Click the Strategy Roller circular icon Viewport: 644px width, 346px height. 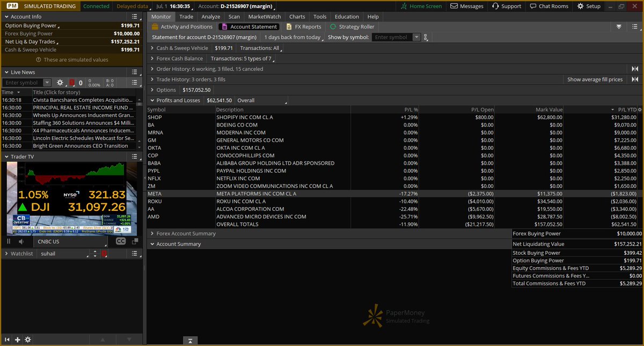click(333, 26)
